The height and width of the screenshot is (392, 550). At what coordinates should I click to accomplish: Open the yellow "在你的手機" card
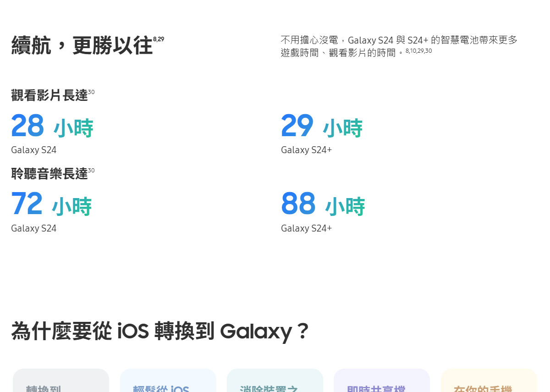coord(489,381)
